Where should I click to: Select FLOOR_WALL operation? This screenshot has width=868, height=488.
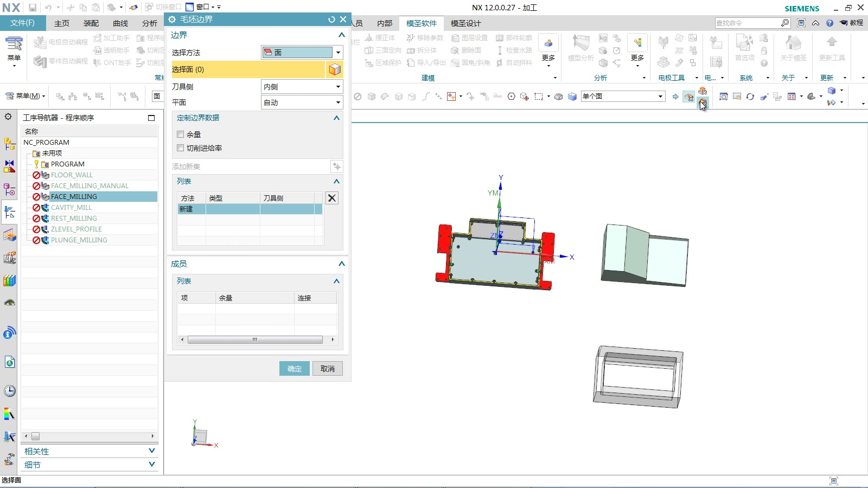[72, 175]
